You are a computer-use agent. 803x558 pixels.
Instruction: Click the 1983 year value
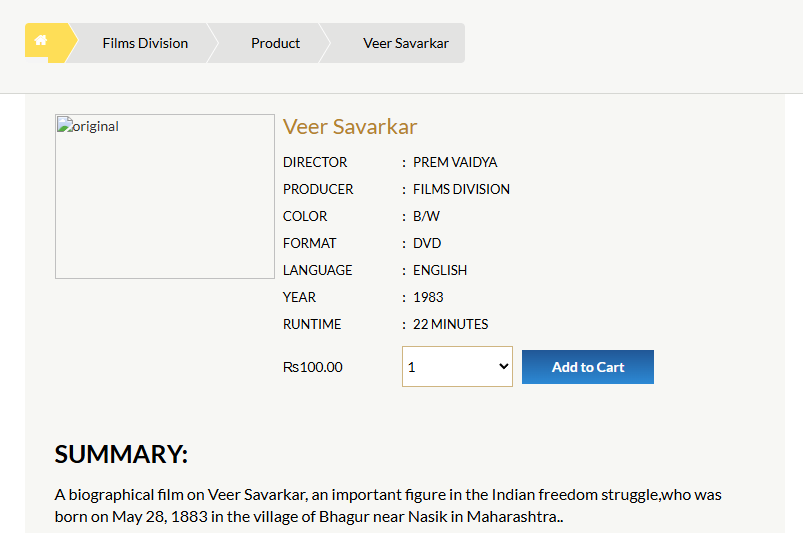coord(428,297)
